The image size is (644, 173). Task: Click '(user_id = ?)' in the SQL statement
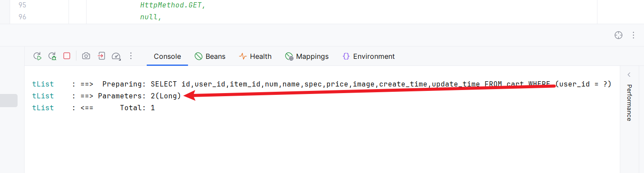point(583,84)
